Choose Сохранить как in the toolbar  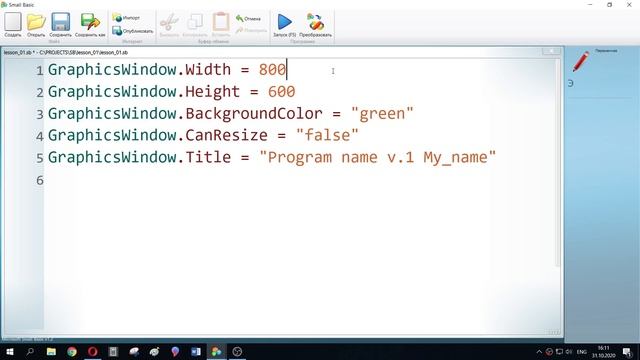(90, 24)
